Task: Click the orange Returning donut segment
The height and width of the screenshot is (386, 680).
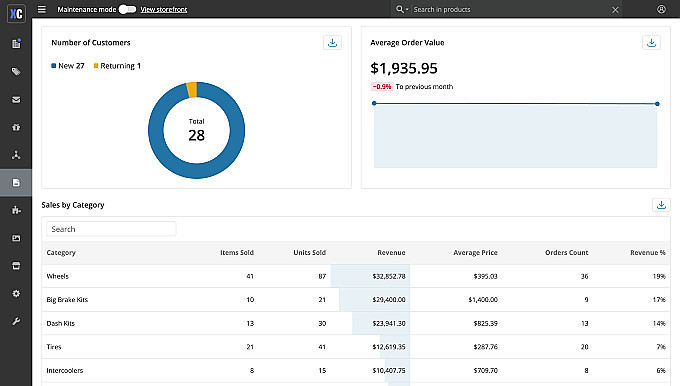Action: (x=192, y=90)
